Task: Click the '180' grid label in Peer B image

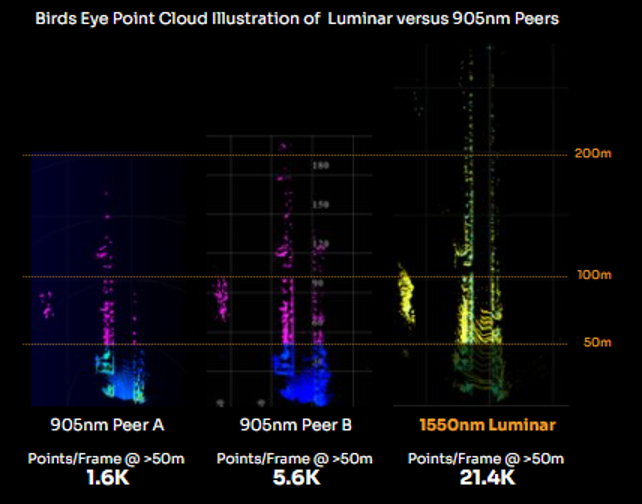Action: pyautogui.click(x=321, y=165)
